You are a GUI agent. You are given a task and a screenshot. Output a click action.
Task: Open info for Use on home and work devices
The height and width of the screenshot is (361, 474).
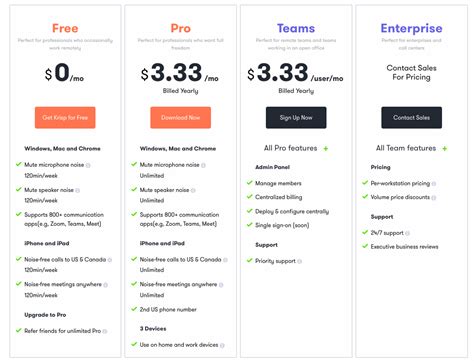point(222,345)
